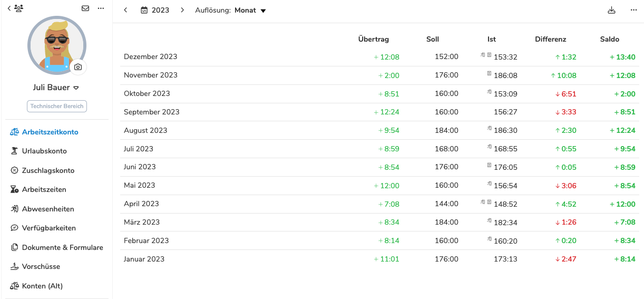Open the Dezember 2023 row
The width and height of the screenshot is (644, 299).
[379, 57]
